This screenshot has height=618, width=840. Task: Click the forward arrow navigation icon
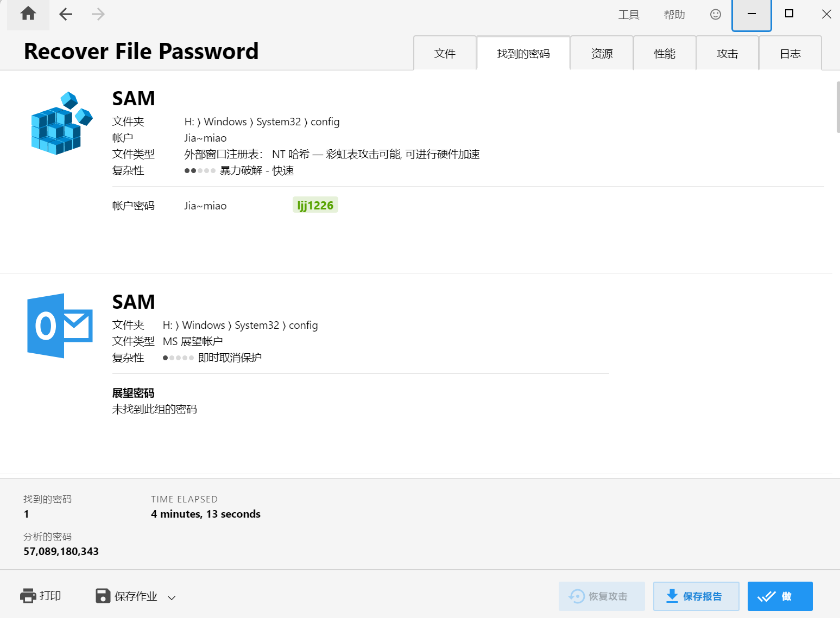[x=98, y=14]
